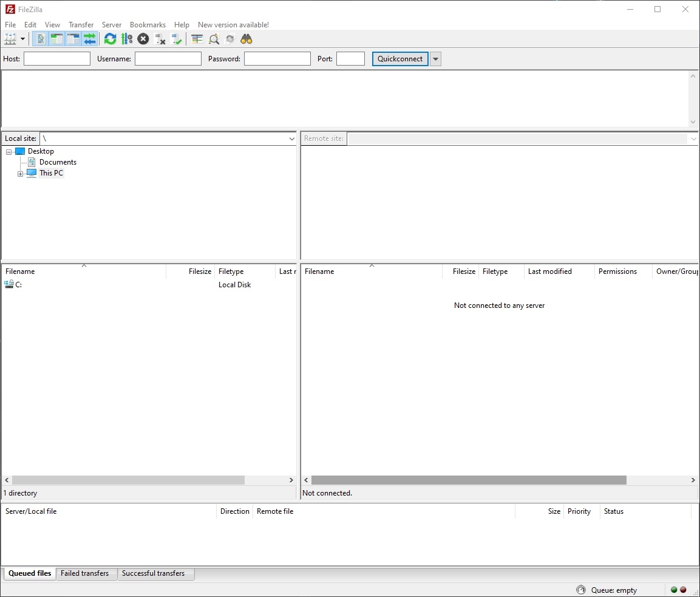700x597 pixels.
Task: Cancel current operation with black X icon
Action: pos(143,39)
